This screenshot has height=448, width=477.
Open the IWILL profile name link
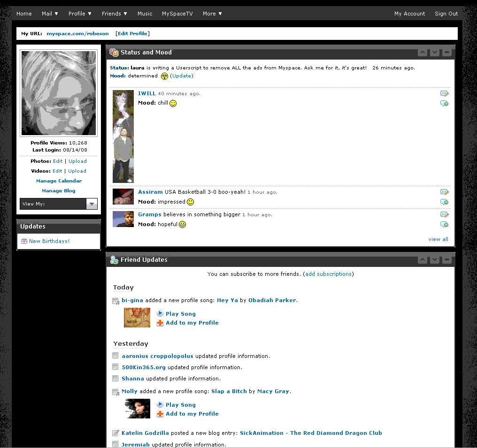click(x=147, y=93)
